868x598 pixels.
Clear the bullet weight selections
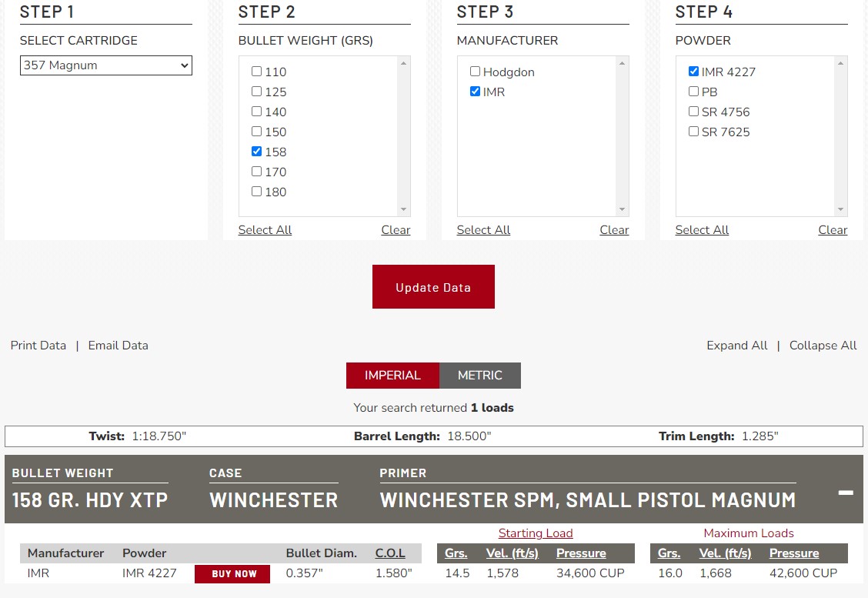tap(396, 230)
